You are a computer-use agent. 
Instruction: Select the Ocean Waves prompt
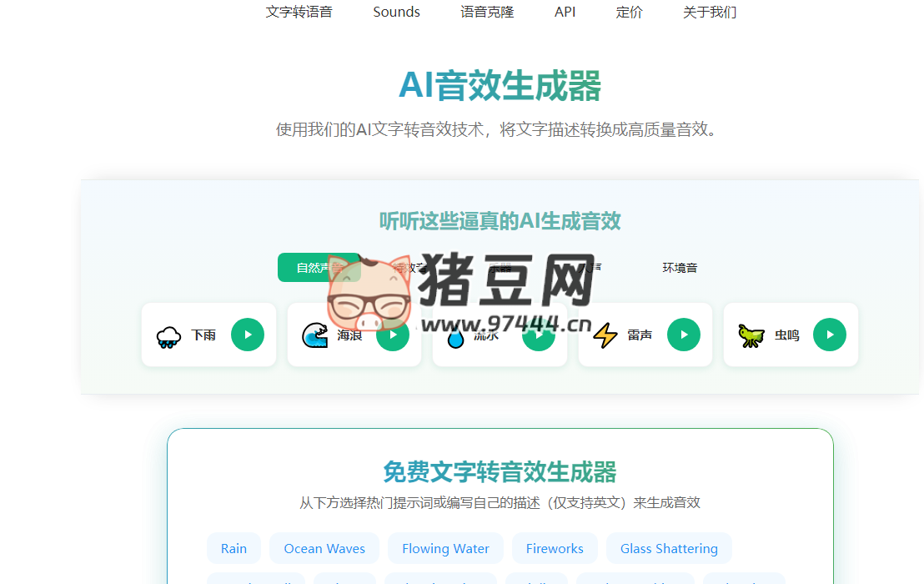click(x=324, y=548)
